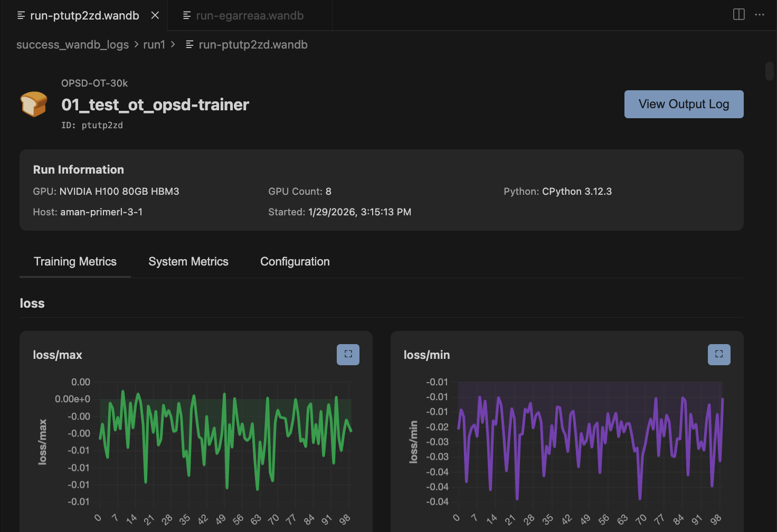Viewport: 777px width, 532px height.
Task: Click the View Output Log button
Action: 684,104
